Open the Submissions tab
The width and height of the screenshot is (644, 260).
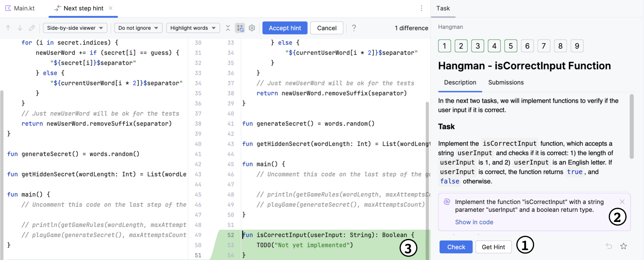pyautogui.click(x=506, y=82)
